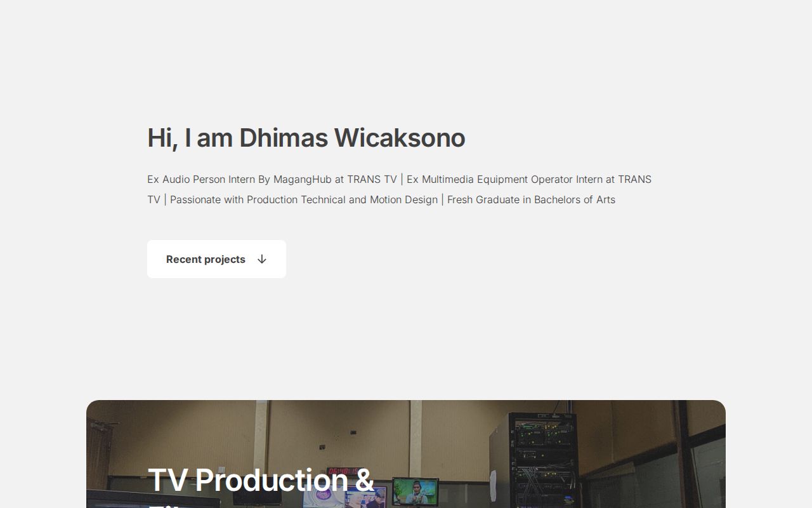Select the heading 'Hi, I am Dhimas Wicaksono'
812x508 pixels.
(306, 138)
